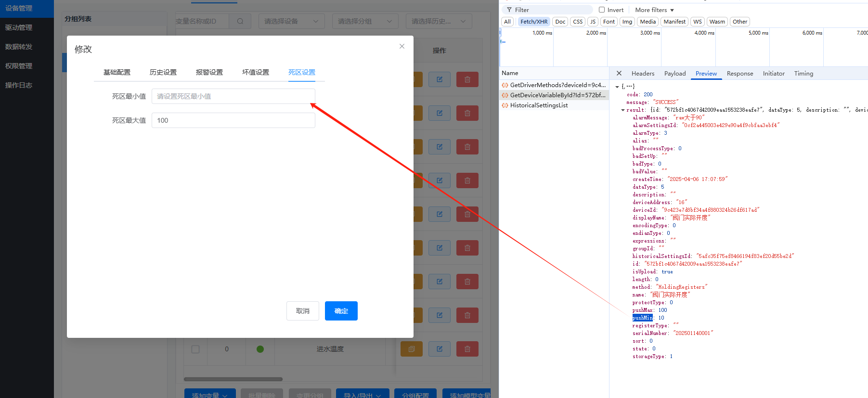This screenshot has height=398, width=868.
Task: Click the red delete icon in the 进水温度 row
Action: point(467,349)
